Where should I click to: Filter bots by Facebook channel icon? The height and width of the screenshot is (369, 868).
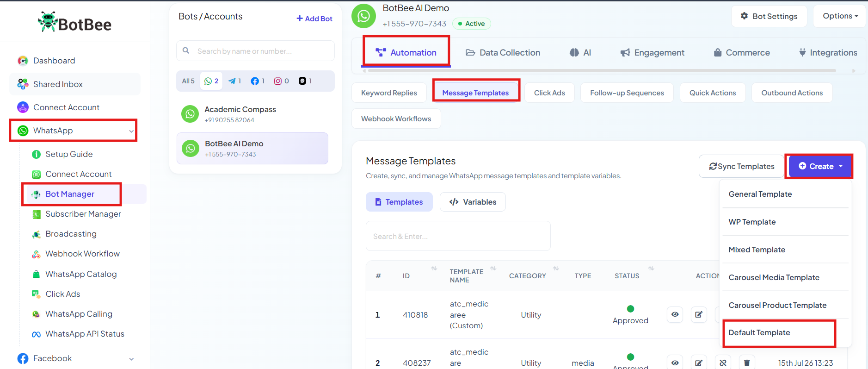258,81
